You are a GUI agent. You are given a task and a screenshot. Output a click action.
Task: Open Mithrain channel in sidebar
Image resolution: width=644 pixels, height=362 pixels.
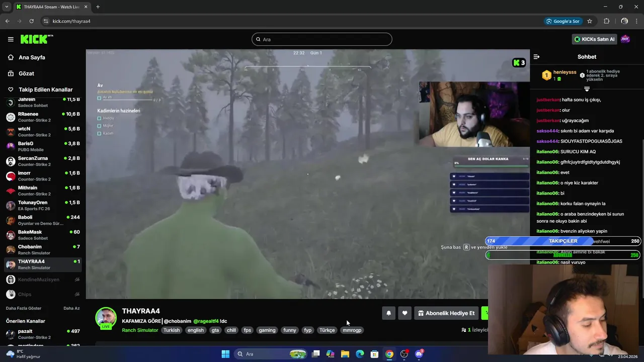[x=42, y=191]
